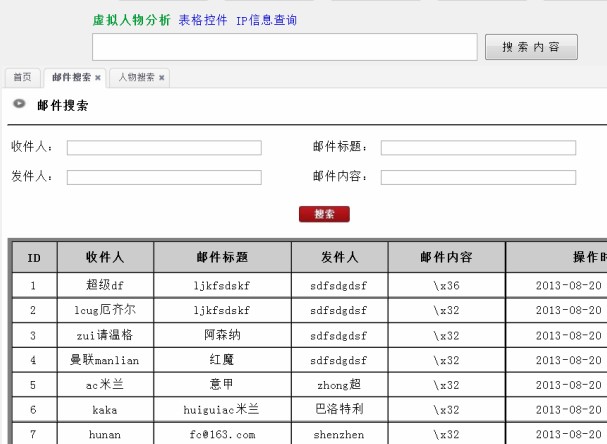Select the cell kaka
The width and height of the screenshot is (607, 444).
point(105,410)
